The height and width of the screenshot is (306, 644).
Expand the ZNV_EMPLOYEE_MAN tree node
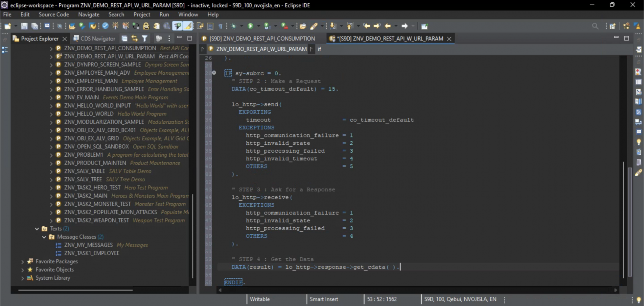51,81
